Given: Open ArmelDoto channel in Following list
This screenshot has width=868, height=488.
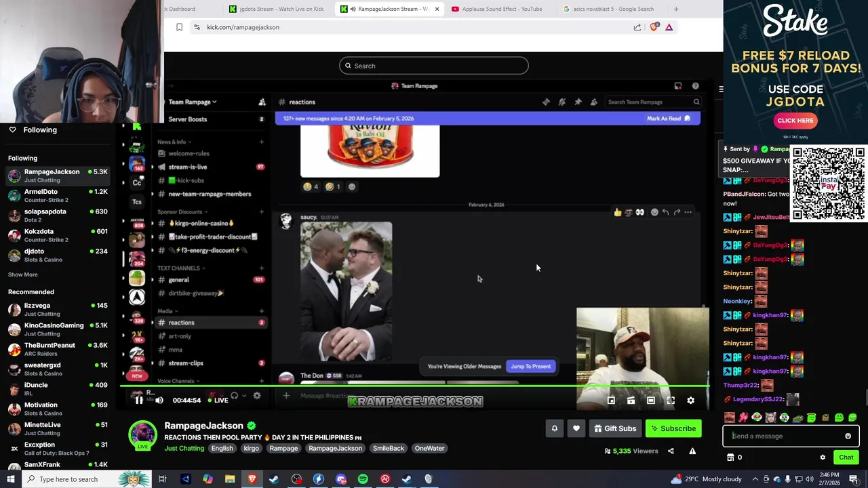Looking at the screenshot, I should pyautogui.click(x=58, y=195).
